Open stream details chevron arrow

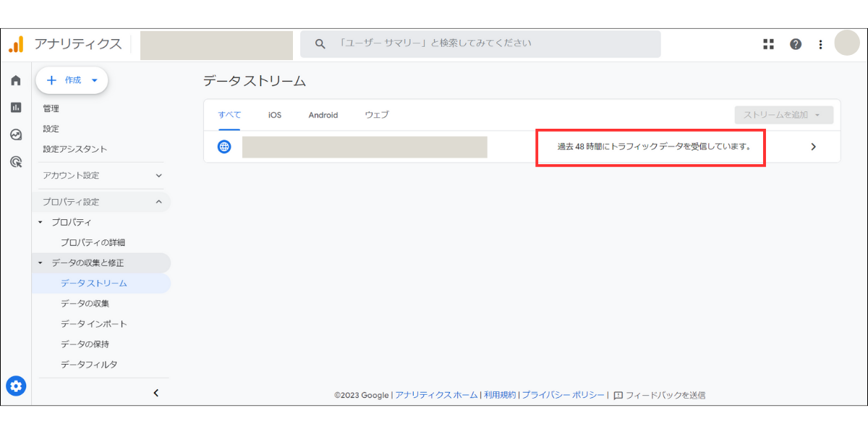(813, 147)
